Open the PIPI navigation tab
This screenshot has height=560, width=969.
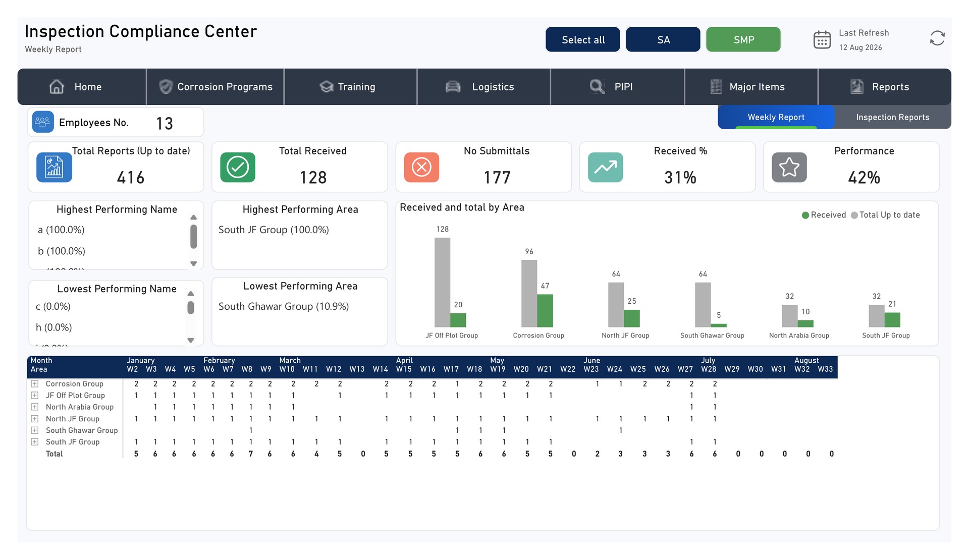coord(618,87)
